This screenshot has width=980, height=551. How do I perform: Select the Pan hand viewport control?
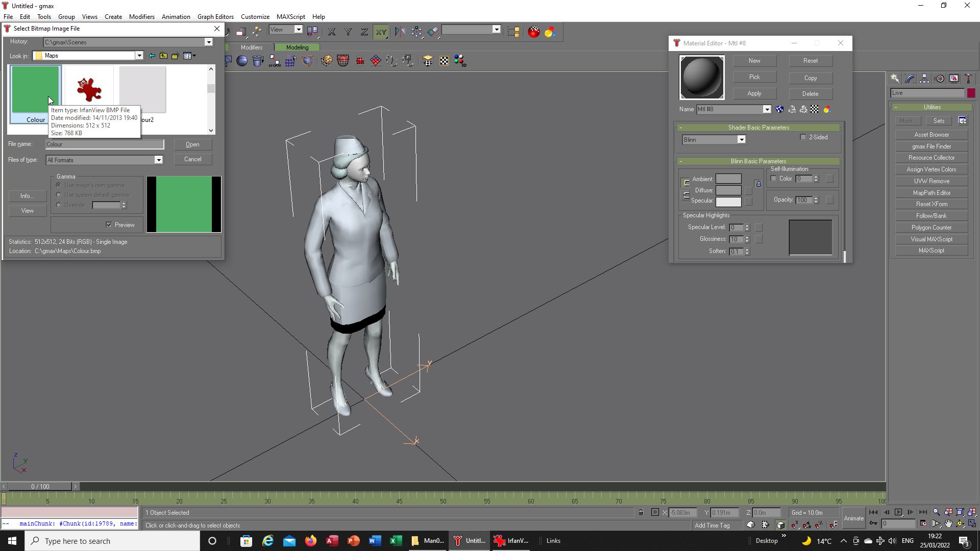click(x=948, y=523)
